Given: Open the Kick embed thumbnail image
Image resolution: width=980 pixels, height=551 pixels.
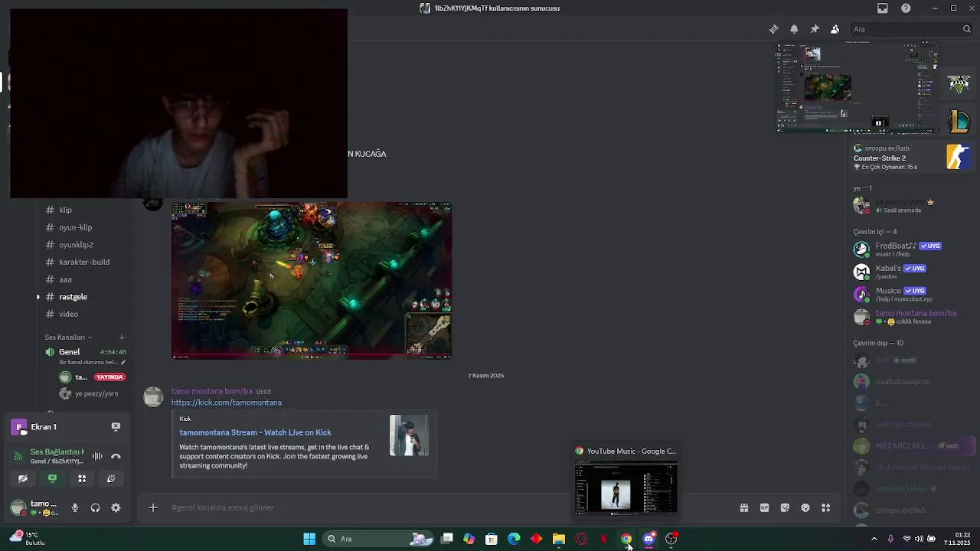Looking at the screenshot, I should [x=409, y=435].
